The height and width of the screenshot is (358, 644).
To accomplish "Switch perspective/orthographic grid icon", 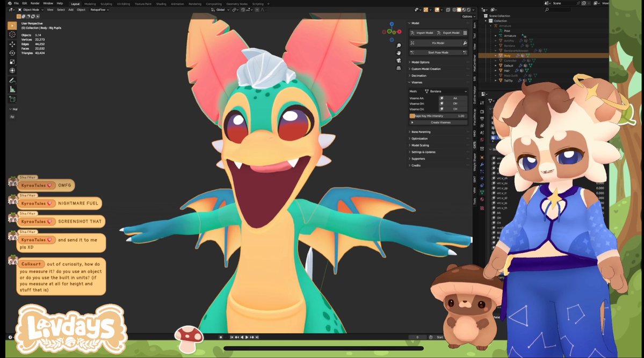I will [x=399, y=68].
